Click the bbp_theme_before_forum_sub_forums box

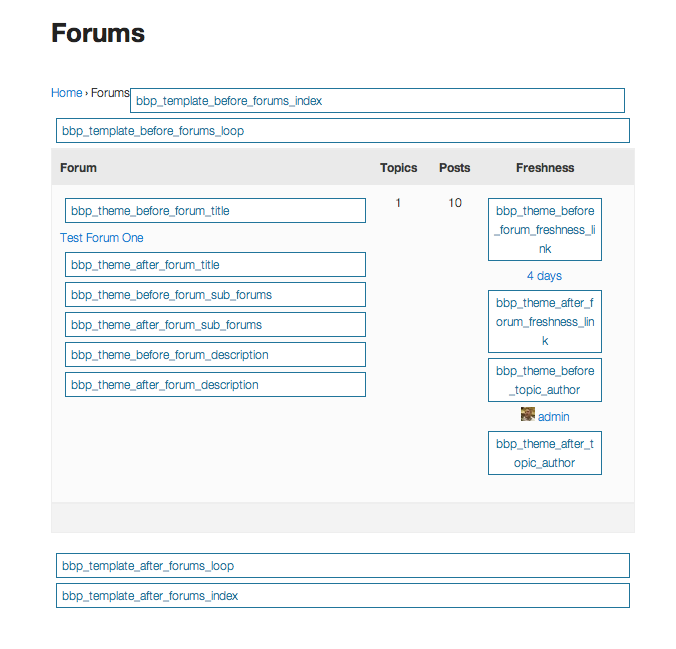tap(215, 295)
